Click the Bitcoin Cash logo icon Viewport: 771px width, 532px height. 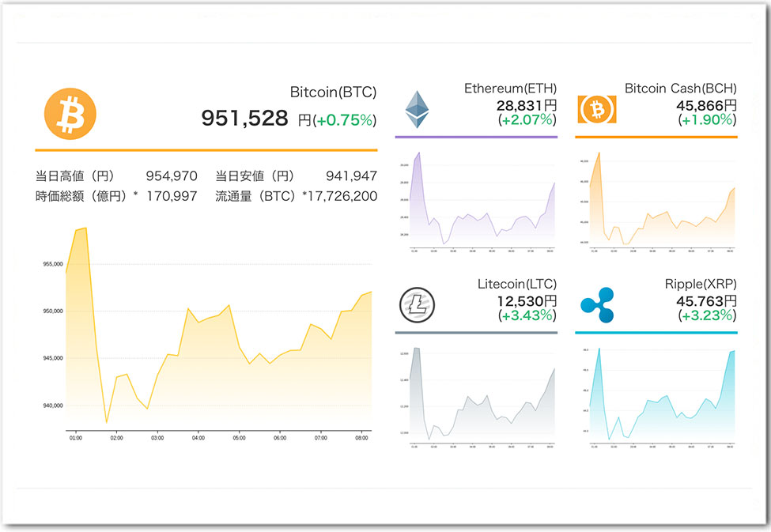tap(597, 109)
